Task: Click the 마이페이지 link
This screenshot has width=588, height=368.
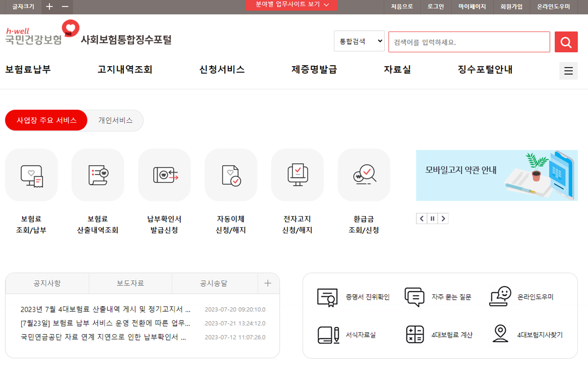Action: 472,7
